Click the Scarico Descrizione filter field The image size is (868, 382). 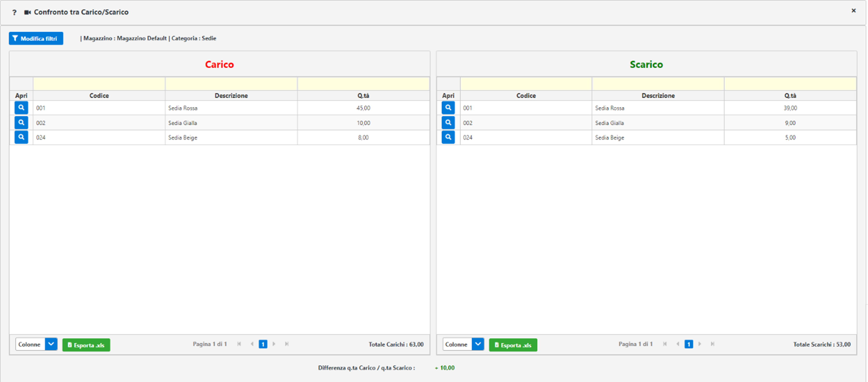point(658,84)
